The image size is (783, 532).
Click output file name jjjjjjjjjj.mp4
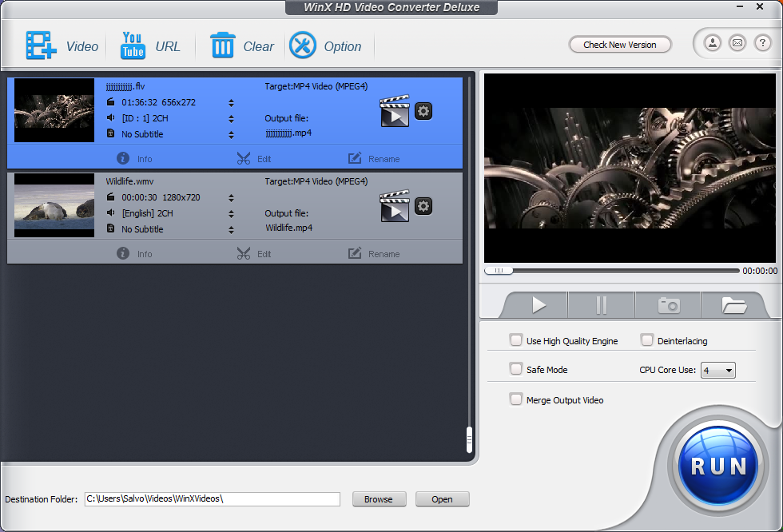(x=288, y=133)
